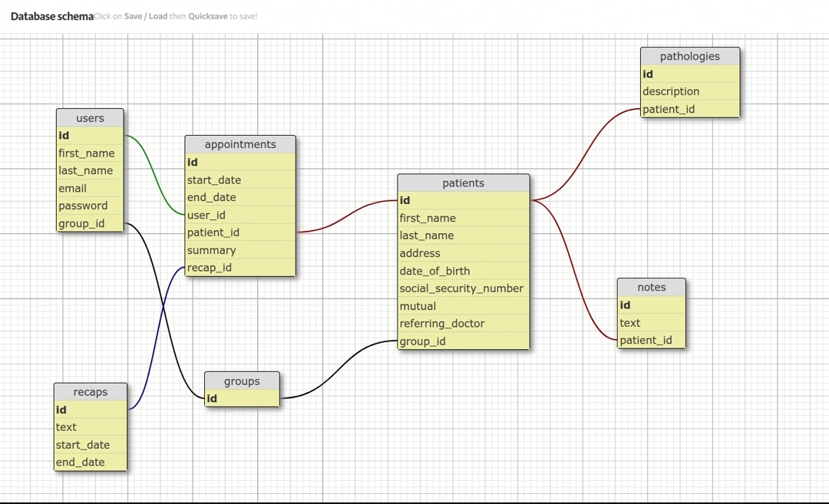
Task: Click referring_doctor field in patients
Action: pyautogui.click(x=463, y=324)
